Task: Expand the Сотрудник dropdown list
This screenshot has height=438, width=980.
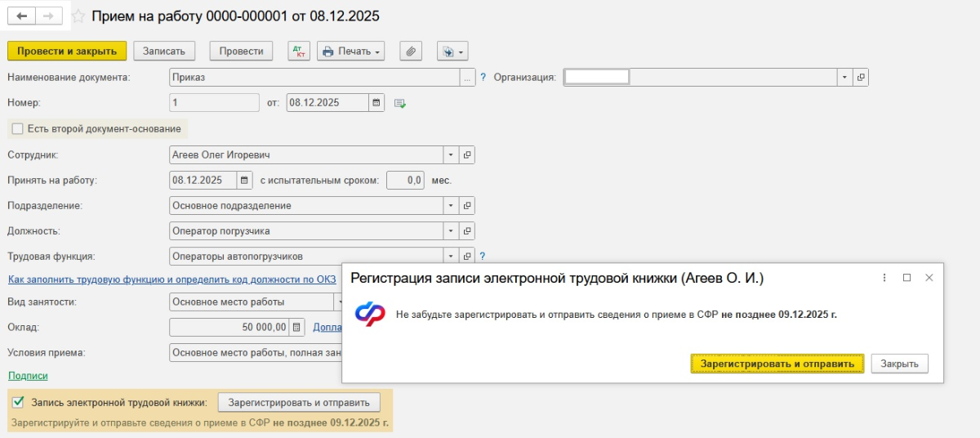Action: pyautogui.click(x=451, y=154)
